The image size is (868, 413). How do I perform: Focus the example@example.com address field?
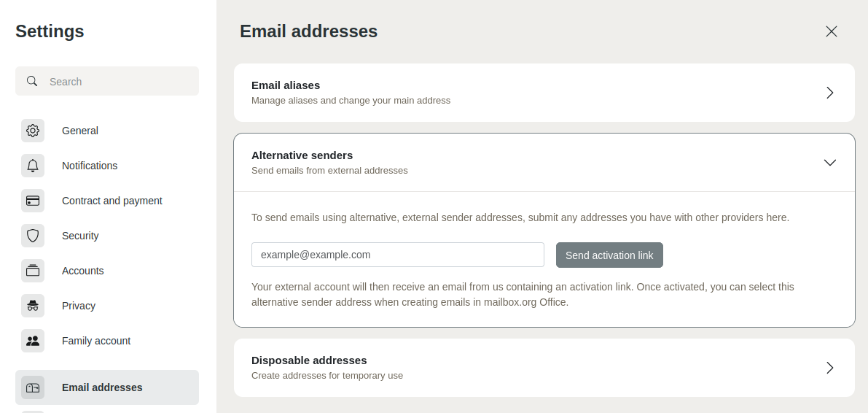click(x=397, y=255)
